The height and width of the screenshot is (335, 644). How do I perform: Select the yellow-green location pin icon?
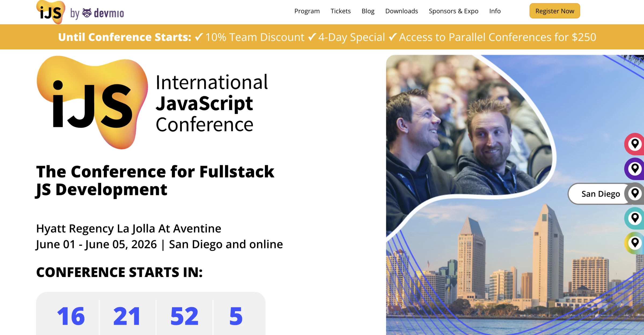click(x=634, y=243)
